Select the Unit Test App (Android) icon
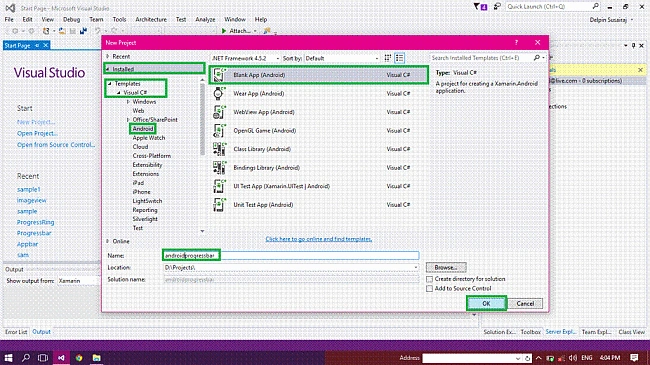This screenshot has width=650, height=365. [219, 204]
